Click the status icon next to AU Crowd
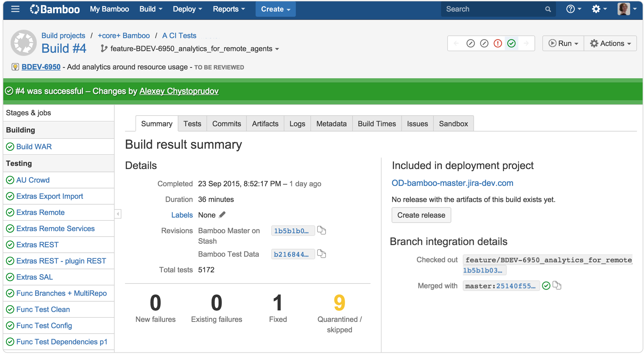Viewport: 644px width, 355px height. (x=10, y=180)
